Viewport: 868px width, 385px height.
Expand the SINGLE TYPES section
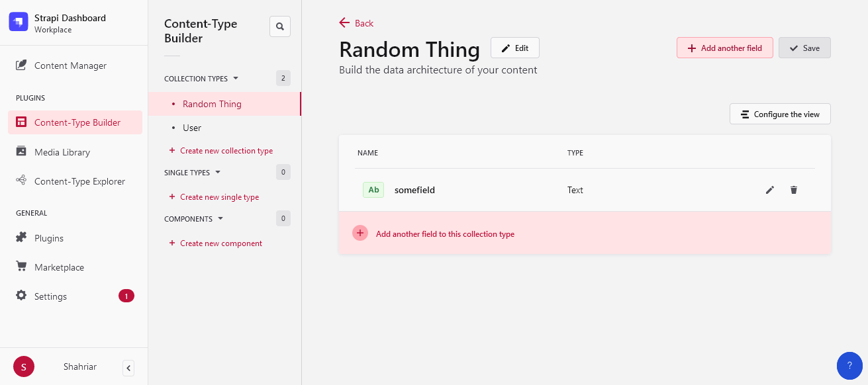[x=218, y=172]
